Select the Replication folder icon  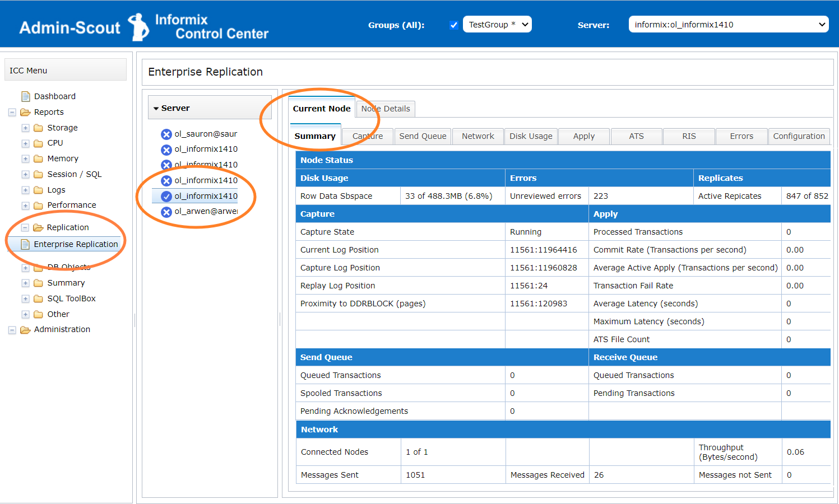pos(38,227)
